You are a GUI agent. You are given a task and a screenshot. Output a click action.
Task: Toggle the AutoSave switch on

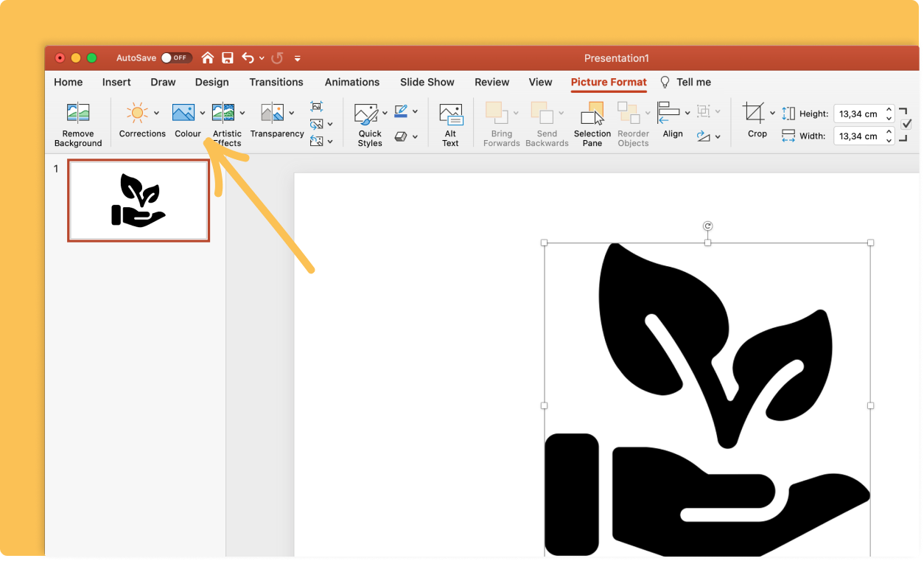[176, 58]
